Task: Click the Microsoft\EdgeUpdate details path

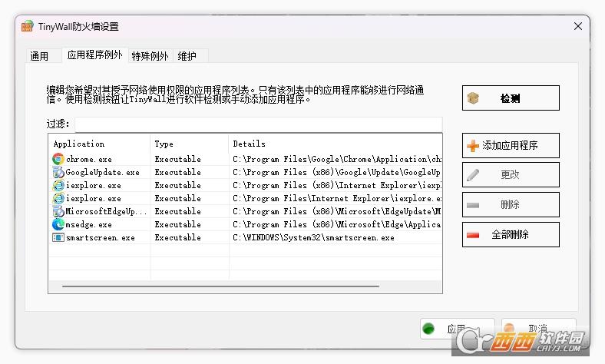Action: coord(337,211)
